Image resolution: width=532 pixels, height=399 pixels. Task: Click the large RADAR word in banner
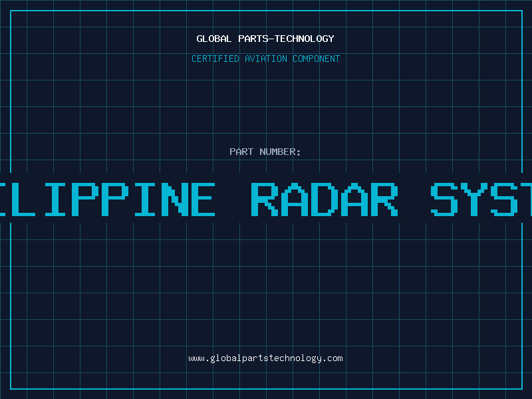(x=325, y=199)
